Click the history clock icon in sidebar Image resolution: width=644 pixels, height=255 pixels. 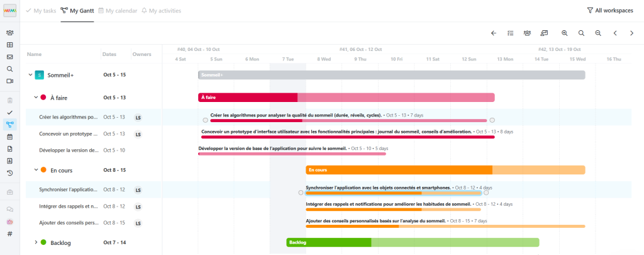tap(9, 173)
